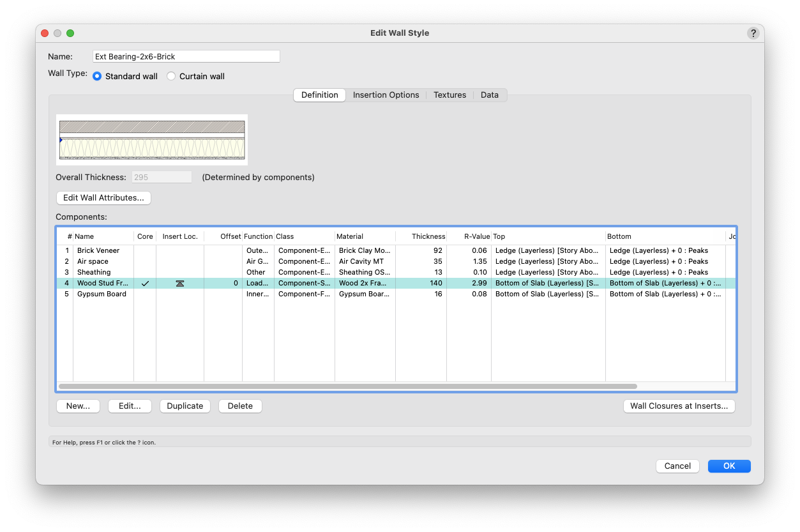Select the Standard wall radio button
The height and width of the screenshot is (532, 800).
pos(97,77)
